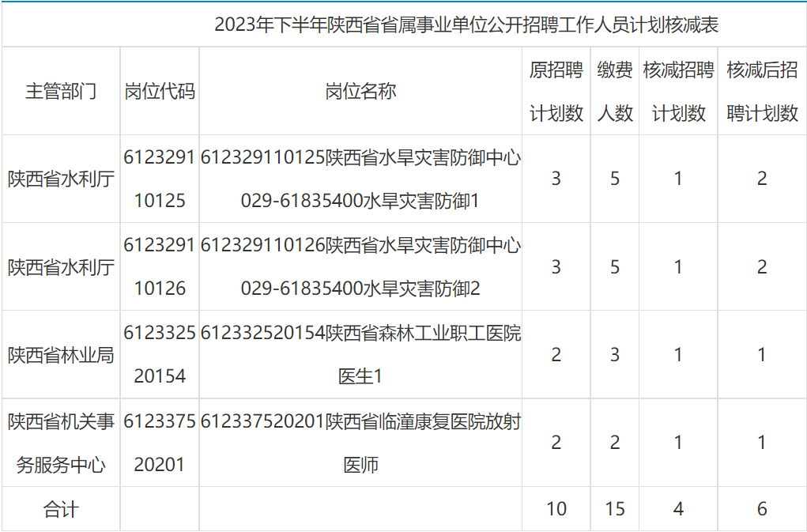Select the 陕西省机关事务服务中心 department cell
The image size is (807, 532).
pyautogui.click(x=61, y=443)
